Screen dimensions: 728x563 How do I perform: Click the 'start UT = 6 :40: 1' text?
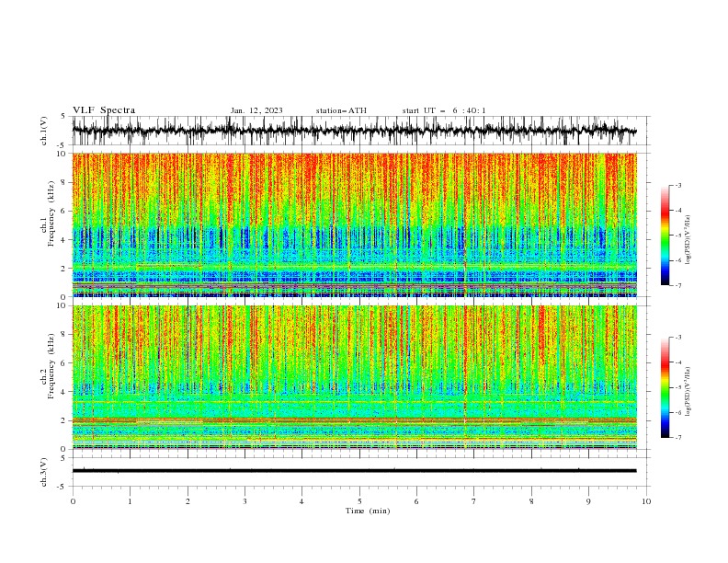point(444,110)
